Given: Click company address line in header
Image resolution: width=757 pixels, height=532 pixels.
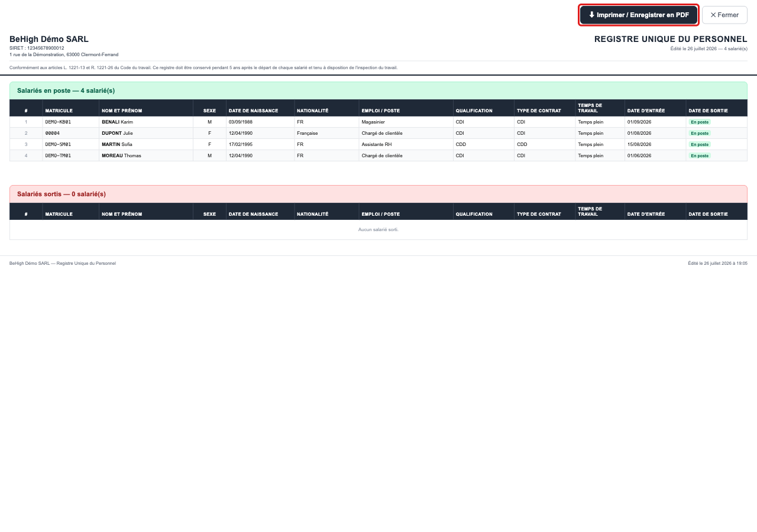Looking at the screenshot, I should click(64, 54).
